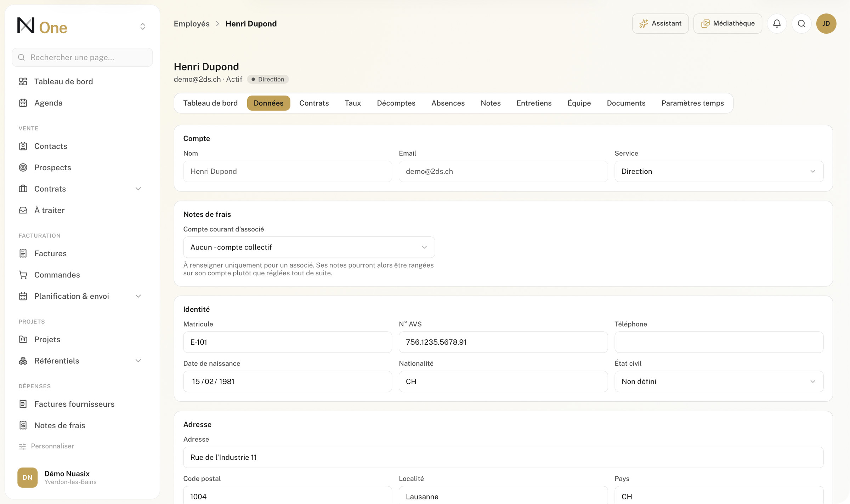Click the Personnaliser sliders icon
Image resolution: width=850 pixels, height=504 pixels.
(22, 446)
